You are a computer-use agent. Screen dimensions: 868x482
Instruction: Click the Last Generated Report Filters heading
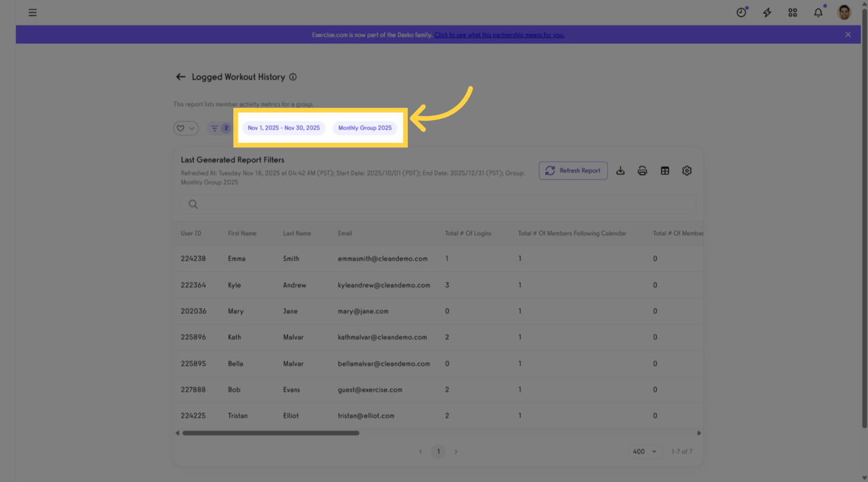pos(233,160)
